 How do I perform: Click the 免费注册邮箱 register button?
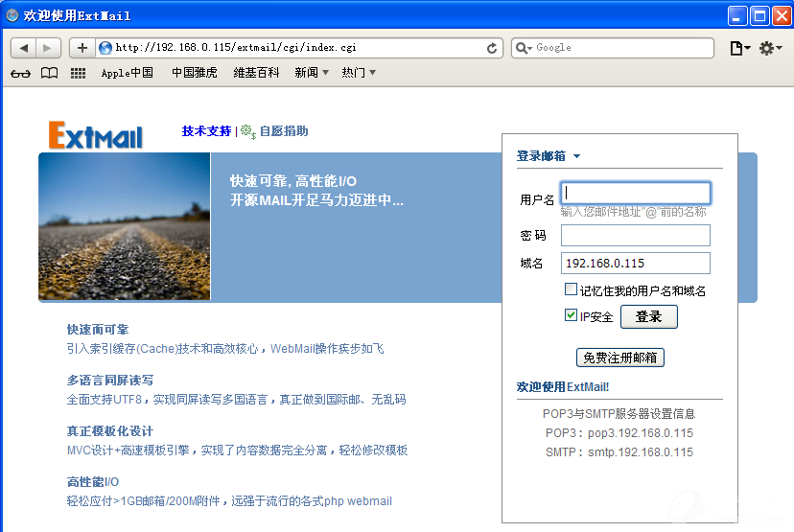(619, 358)
